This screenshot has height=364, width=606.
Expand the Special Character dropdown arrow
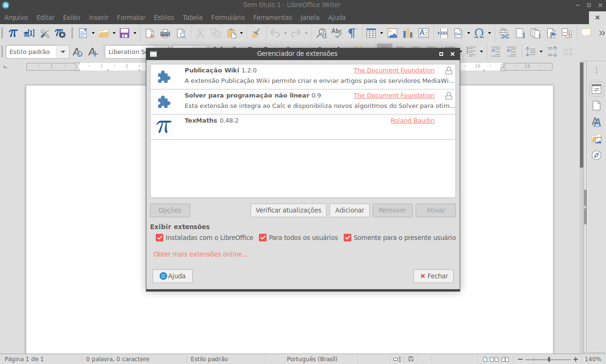tap(490, 33)
